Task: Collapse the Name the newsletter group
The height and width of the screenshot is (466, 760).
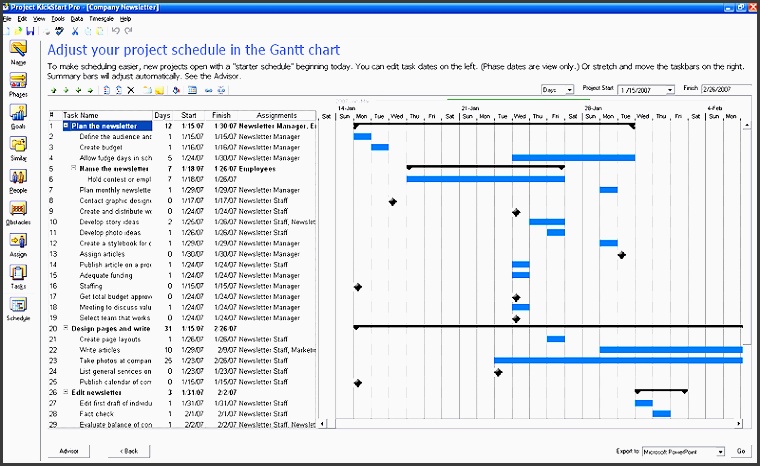Action: [74, 168]
